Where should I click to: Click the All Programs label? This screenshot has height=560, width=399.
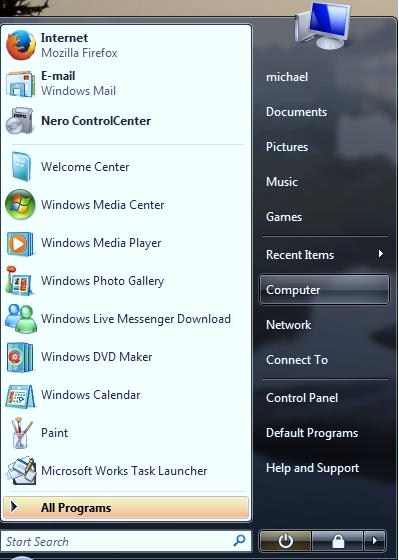tap(76, 508)
